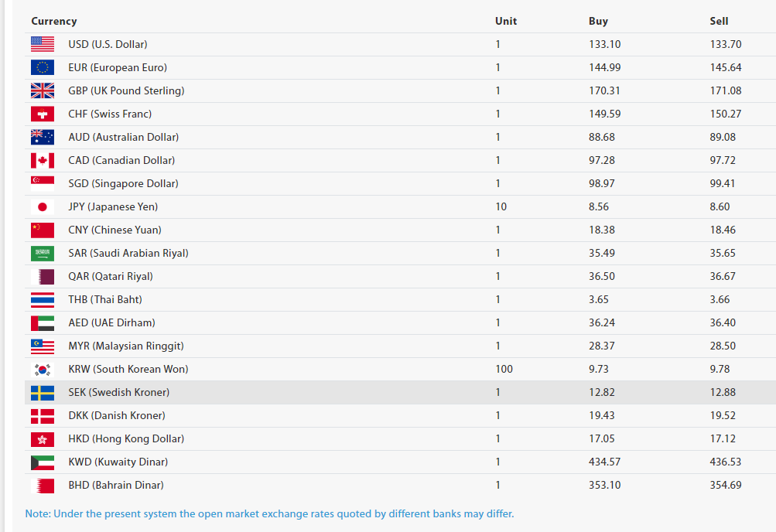This screenshot has width=776, height=532.
Task: Select the UK Pound Sterling flag
Action: coord(43,90)
